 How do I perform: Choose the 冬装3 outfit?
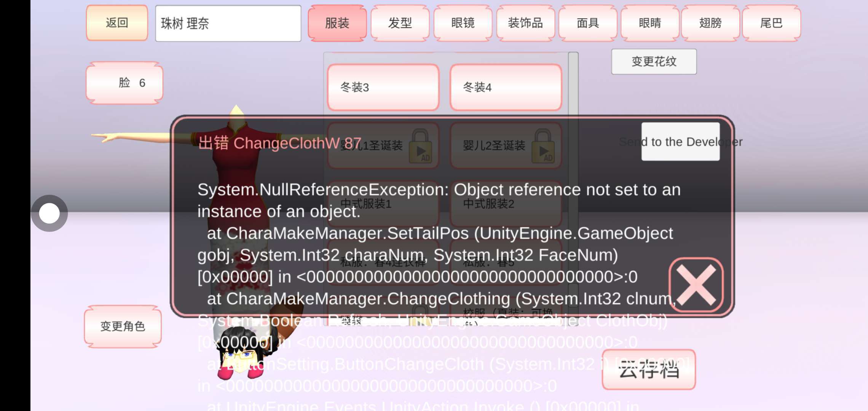[383, 87]
